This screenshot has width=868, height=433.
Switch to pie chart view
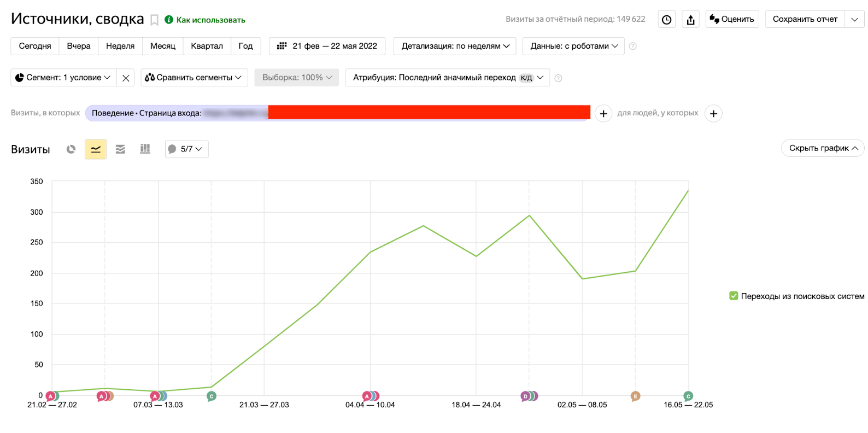point(71,149)
